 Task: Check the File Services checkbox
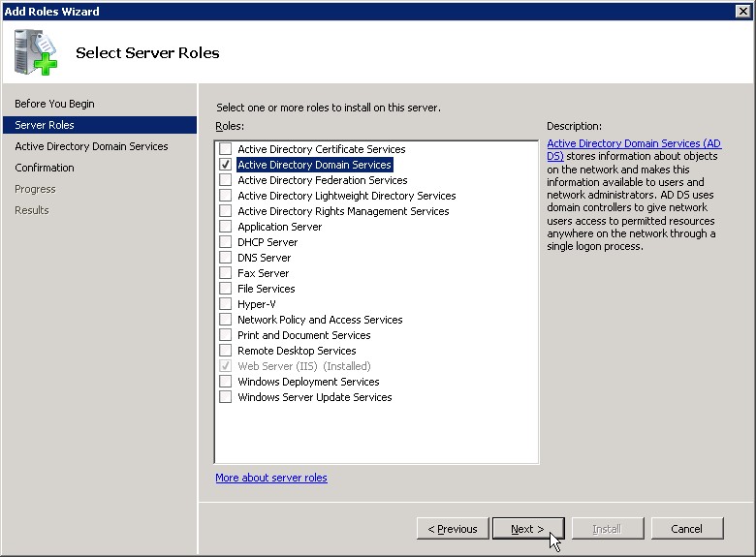pos(226,289)
